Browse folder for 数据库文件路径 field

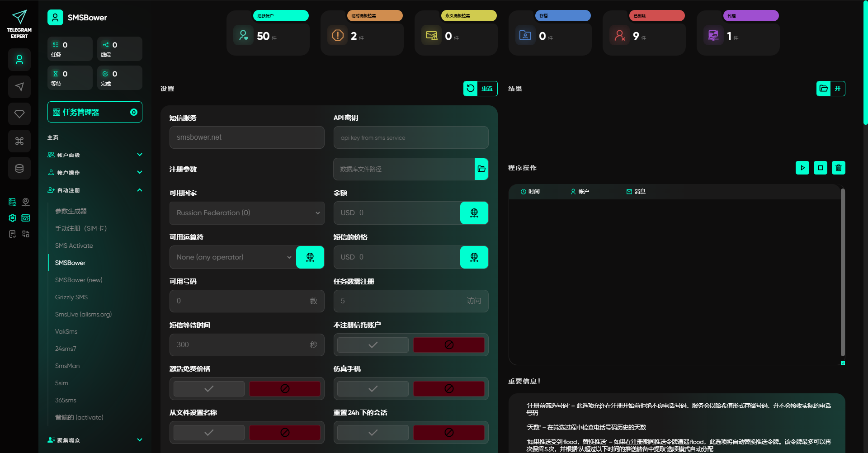[x=481, y=169]
